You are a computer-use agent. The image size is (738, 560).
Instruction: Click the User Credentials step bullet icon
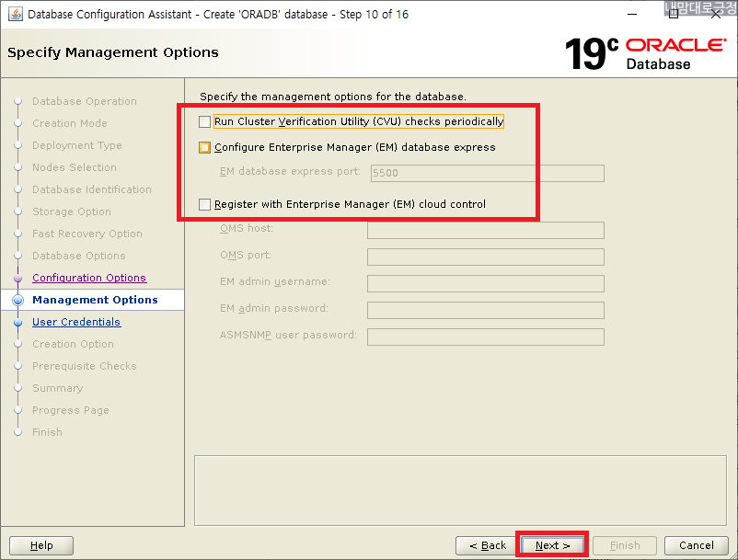pos(18,323)
